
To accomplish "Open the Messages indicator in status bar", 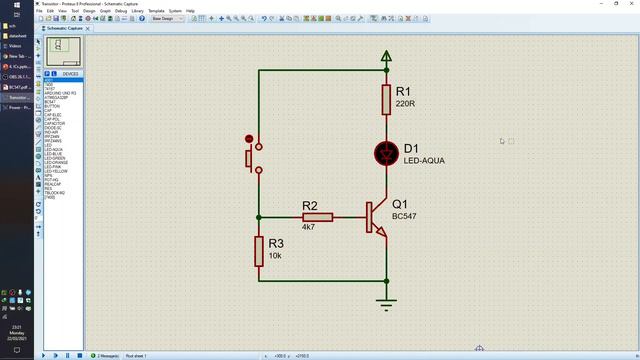I will pos(105,356).
